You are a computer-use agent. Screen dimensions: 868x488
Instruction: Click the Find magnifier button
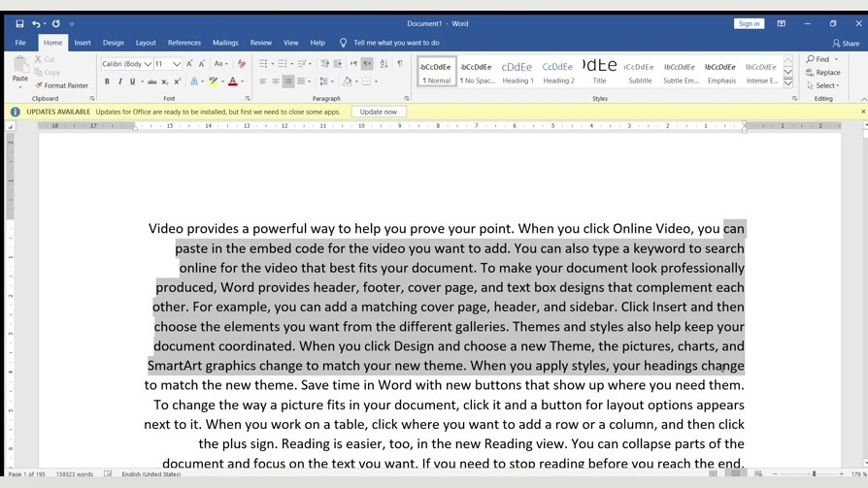point(818,58)
